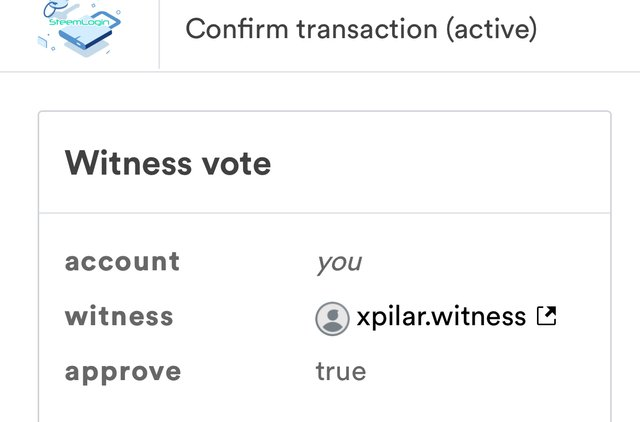Click the word "Witness" in card heading
This screenshot has height=422, width=640.
tap(128, 163)
